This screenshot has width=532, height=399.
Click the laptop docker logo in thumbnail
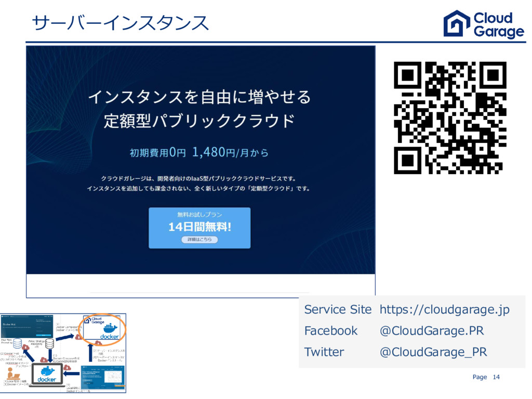[47, 375]
